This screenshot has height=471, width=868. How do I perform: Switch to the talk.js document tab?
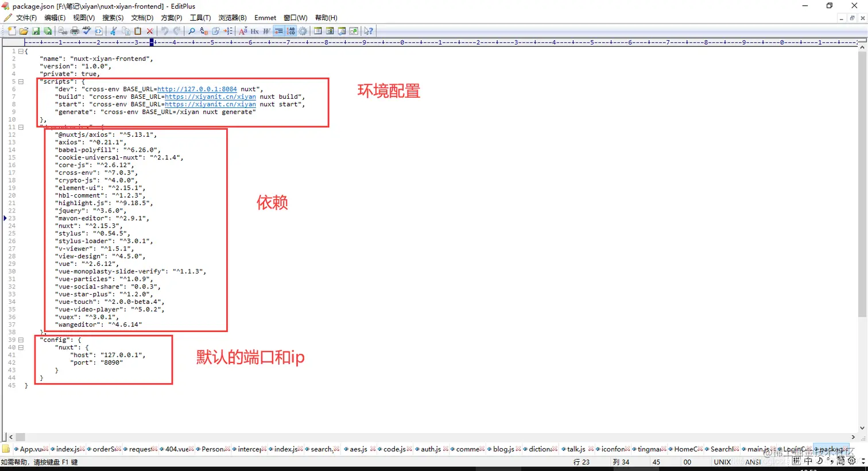click(x=576, y=449)
